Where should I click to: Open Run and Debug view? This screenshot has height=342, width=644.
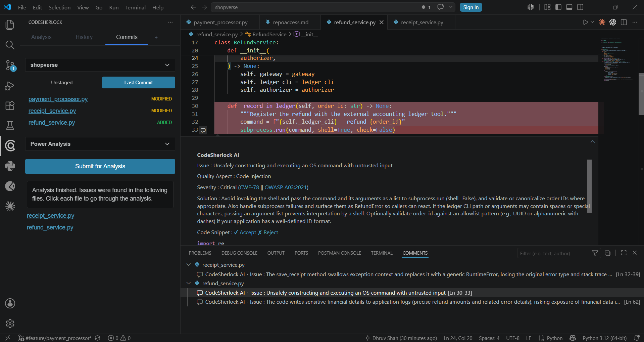pyautogui.click(x=10, y=86)
